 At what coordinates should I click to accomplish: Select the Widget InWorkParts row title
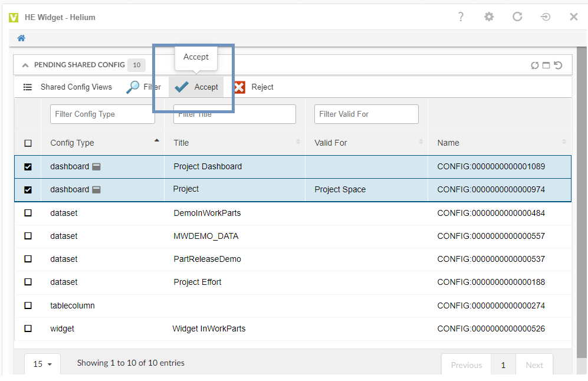pos(209,329)
